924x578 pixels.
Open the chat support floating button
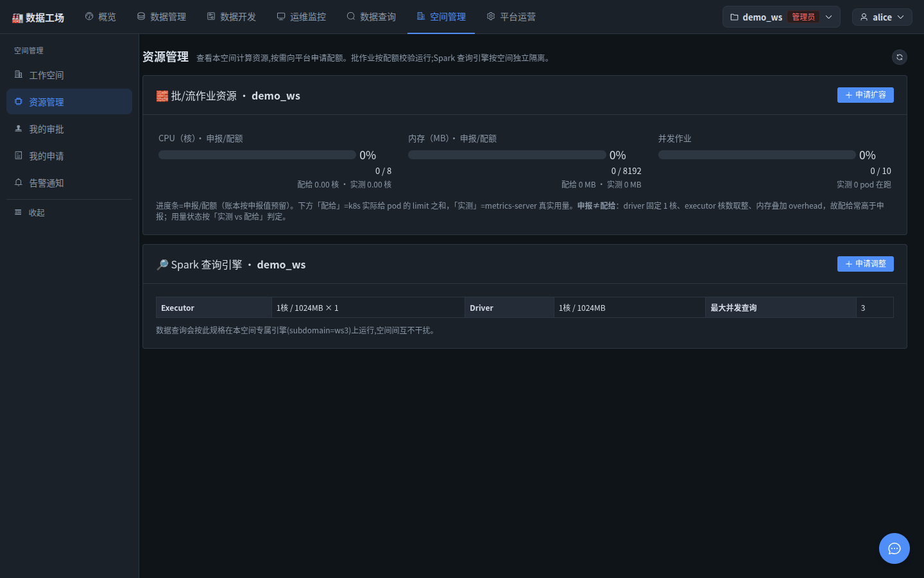(x=894, y=548)
